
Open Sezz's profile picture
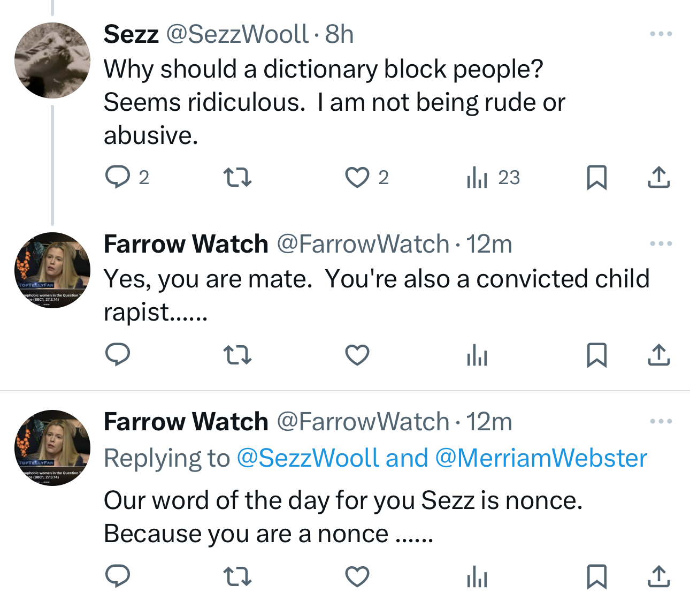pyautogui.click(x=52, y=60)
